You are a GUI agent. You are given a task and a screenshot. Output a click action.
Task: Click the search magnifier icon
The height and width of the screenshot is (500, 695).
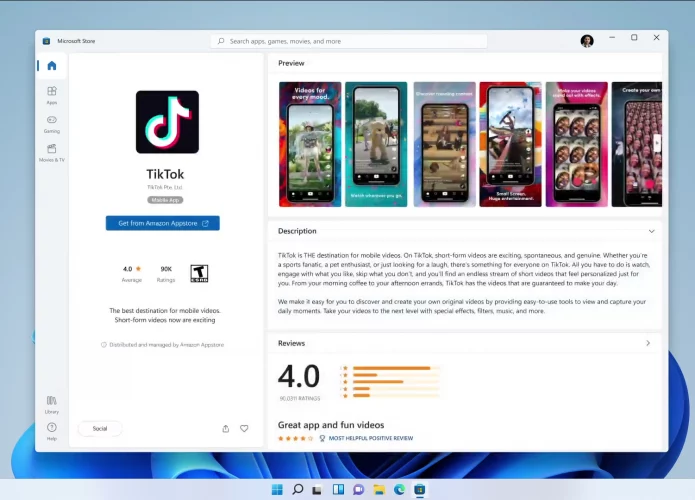[221, 41]
